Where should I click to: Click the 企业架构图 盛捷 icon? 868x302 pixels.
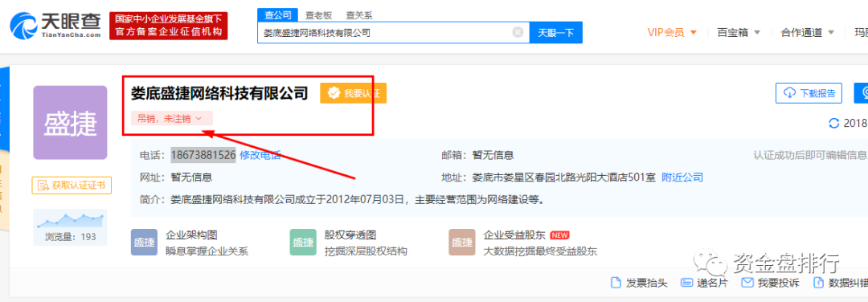coord(145,243)
